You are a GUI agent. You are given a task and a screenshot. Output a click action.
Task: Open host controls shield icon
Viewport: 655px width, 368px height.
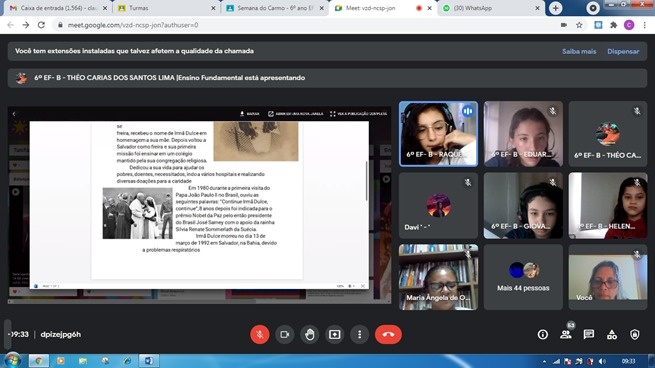point(635,335)
